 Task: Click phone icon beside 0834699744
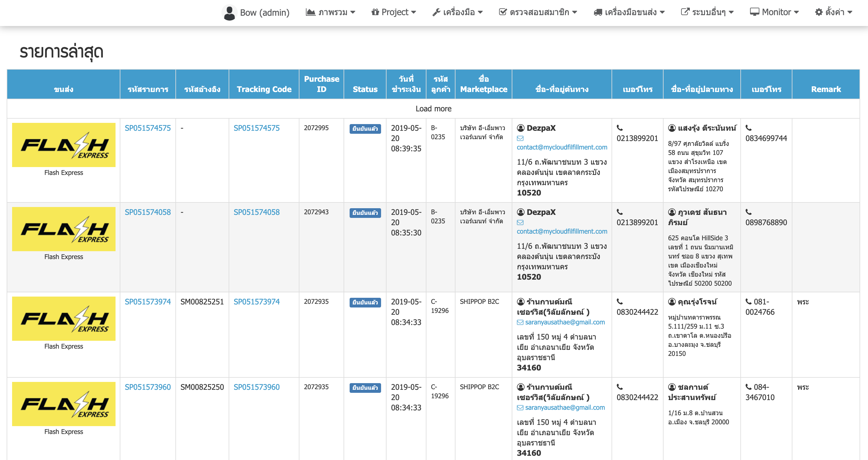click(x=748, y=128)
